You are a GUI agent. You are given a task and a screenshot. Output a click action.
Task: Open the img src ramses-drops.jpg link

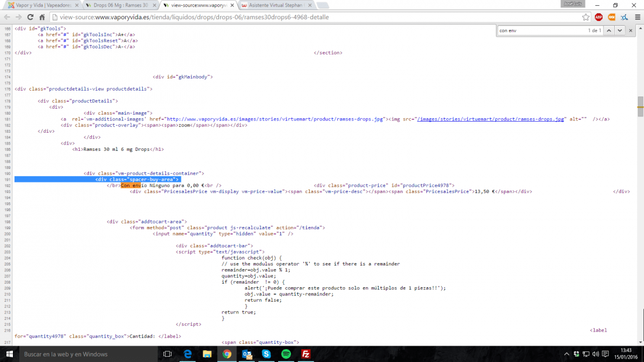(491, 119)
